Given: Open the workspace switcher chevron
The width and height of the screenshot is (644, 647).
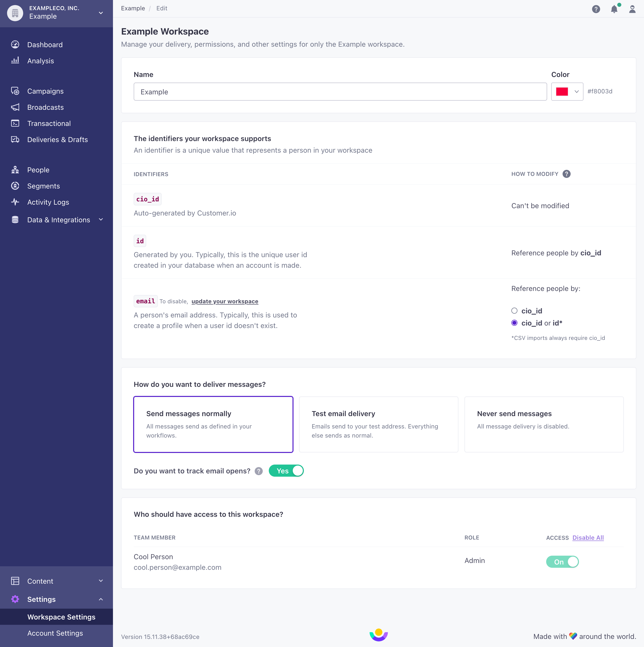Looking at the screenshot, I should pos(101,13).
